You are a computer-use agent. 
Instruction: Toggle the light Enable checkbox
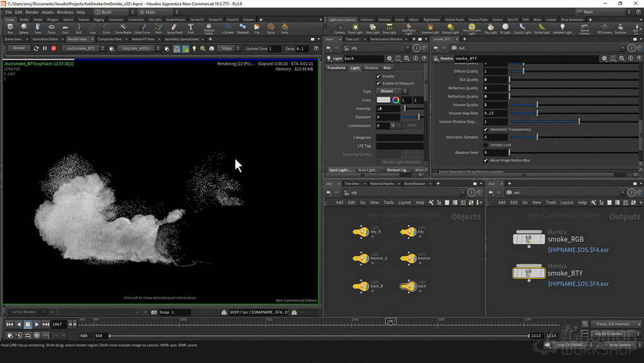378,76
